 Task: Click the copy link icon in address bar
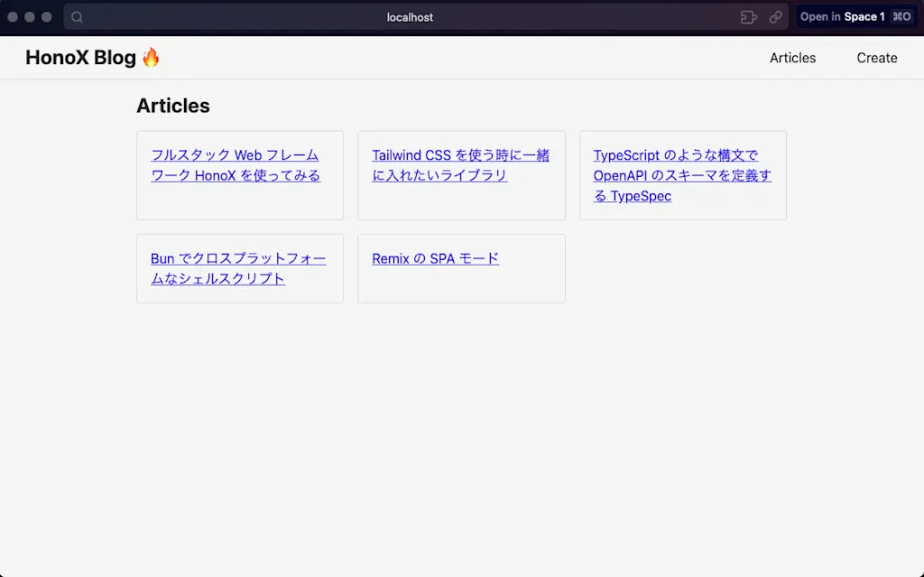point(775,17)
